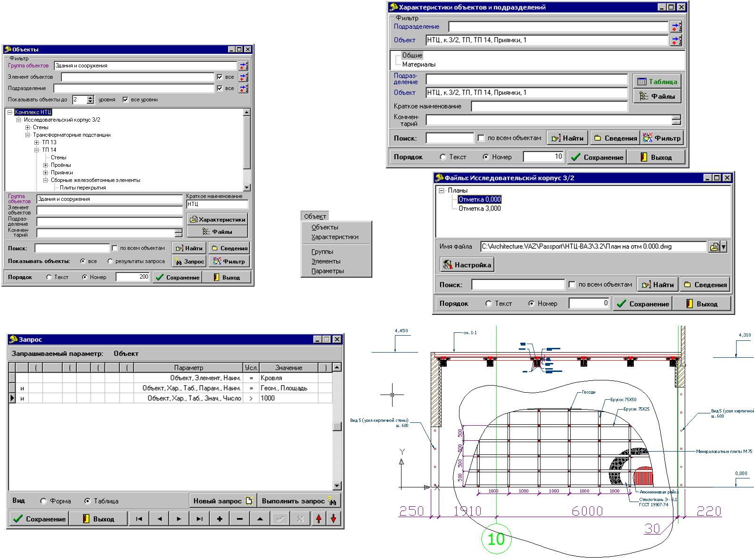754x560 pixels.
Task: Expand Стены node under Исследовательский корпус
Action: (x=28, y=127)
